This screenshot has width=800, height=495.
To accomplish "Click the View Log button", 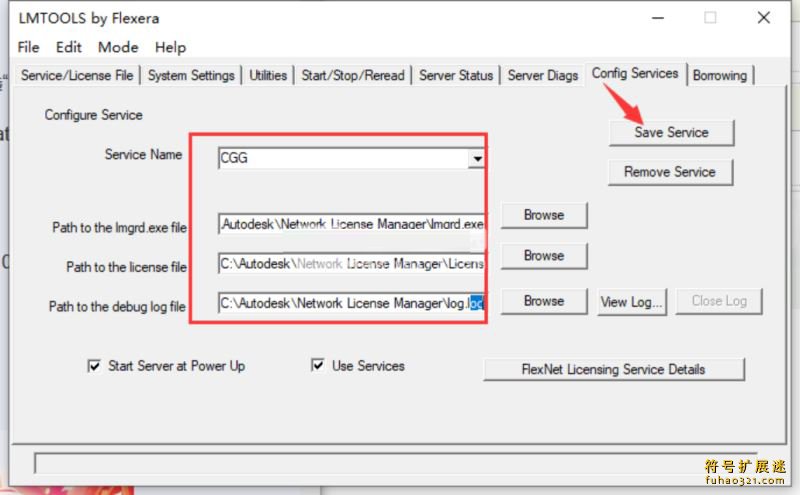I will [x=632, y=302].
